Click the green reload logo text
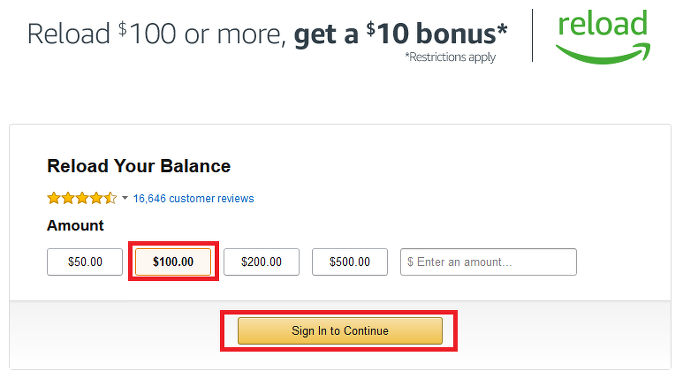 [603, 24]
